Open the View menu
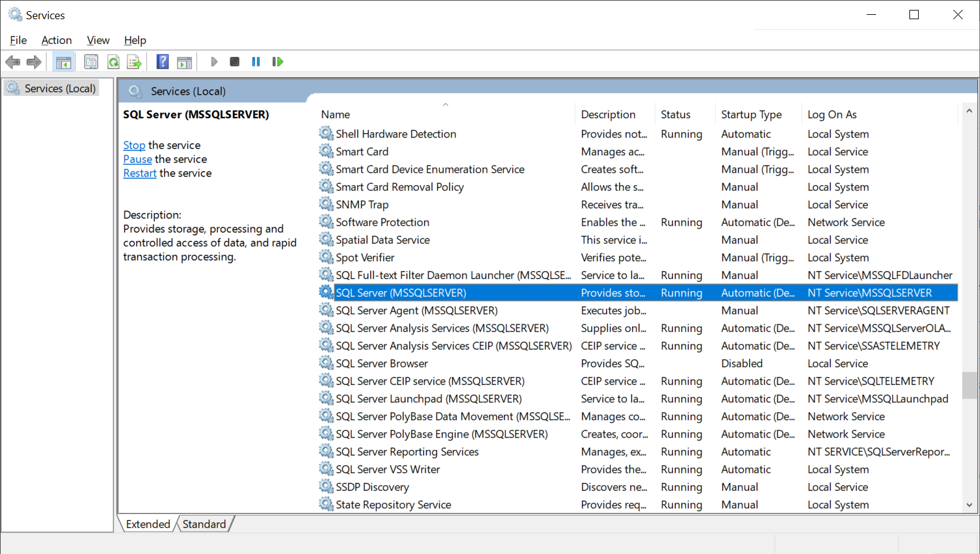 [98, 40]
